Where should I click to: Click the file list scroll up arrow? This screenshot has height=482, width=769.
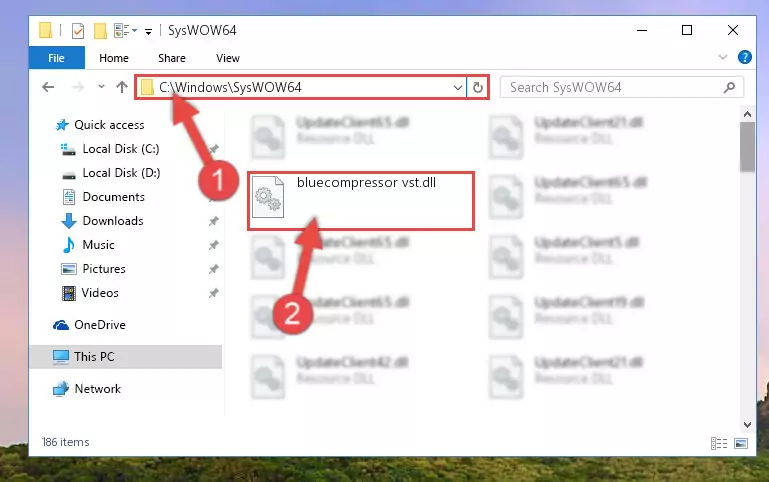(747, 114)
